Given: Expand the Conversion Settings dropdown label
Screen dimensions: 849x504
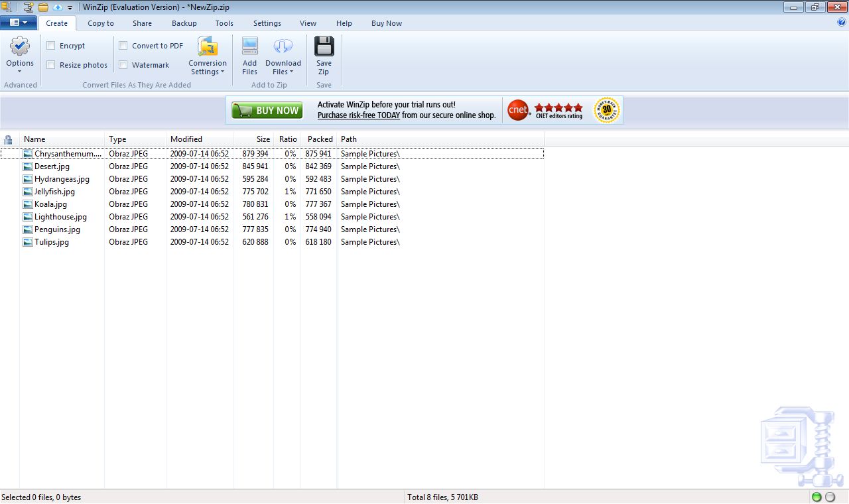Looking at the screenshot, I should click(208, 68).
